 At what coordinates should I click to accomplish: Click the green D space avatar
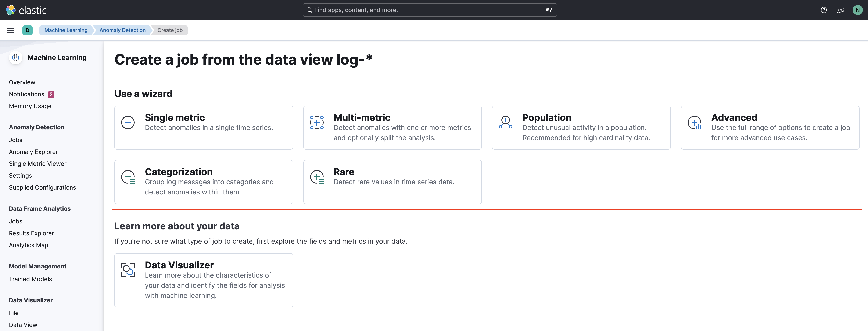pyautogui.click(x=28, y=30)
